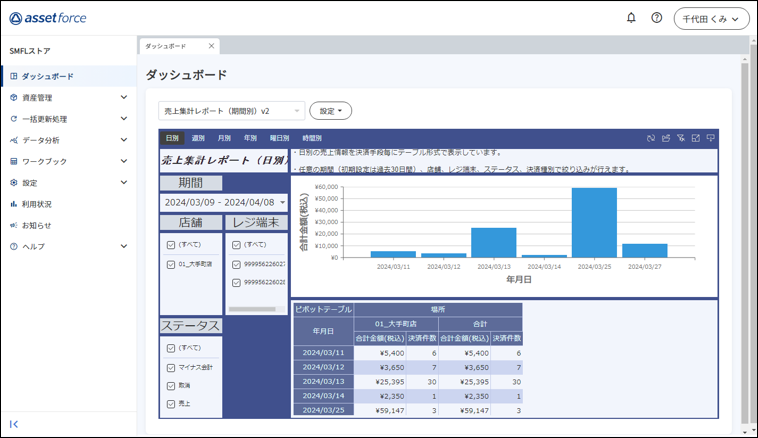
Task: Click the export icon in report toolbar
Action: click(666, 138)
